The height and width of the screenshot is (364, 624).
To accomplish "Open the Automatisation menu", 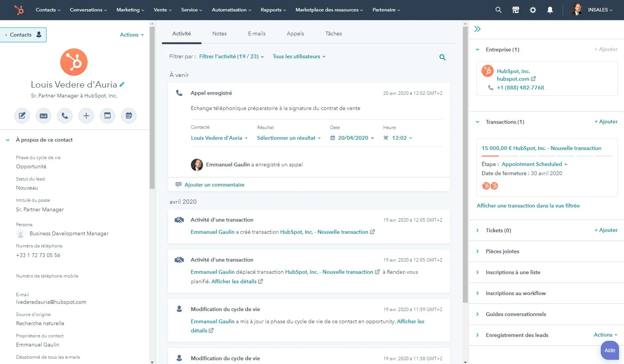I will [231, 10].
